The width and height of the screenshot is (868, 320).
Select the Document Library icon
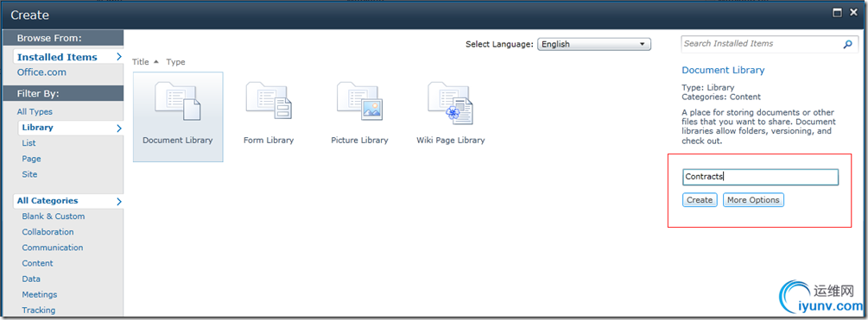click(x=178, y=101)
